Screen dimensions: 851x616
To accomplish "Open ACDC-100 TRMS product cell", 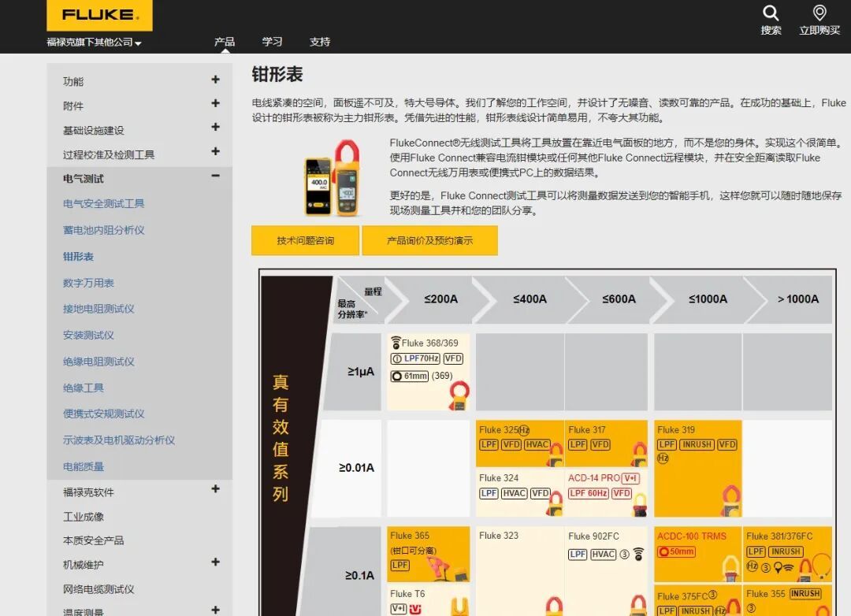I will [698, 554].
